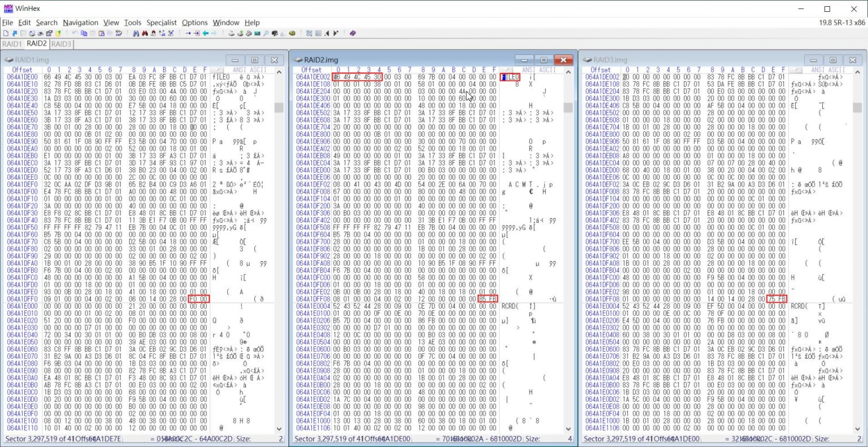
Task: Click the red Find Hex Values icon
Action: (145, 33)
